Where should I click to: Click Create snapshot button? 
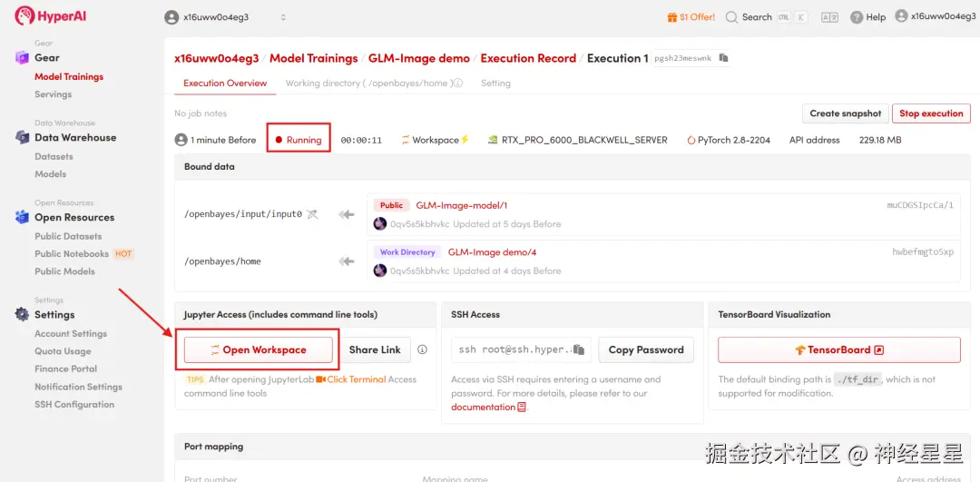(x=845, y=113)
